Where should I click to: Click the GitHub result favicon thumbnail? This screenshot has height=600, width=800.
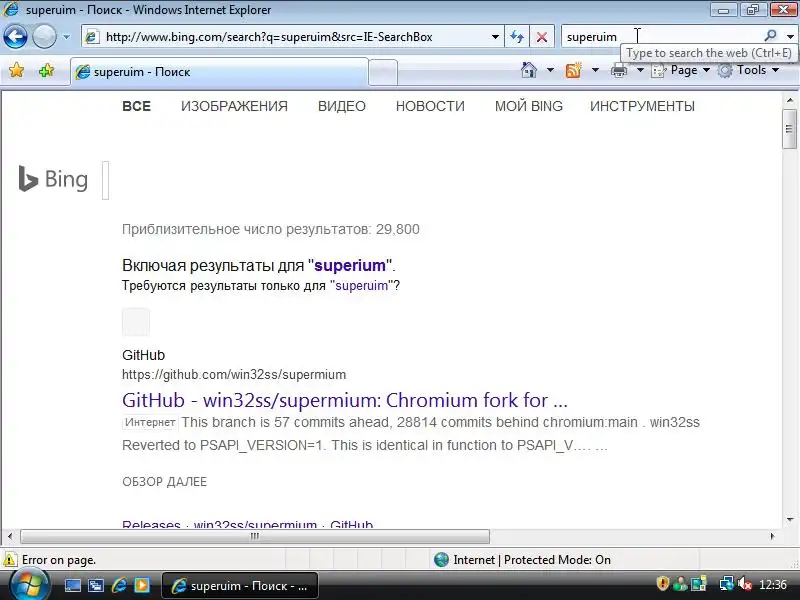coord(136,322)
